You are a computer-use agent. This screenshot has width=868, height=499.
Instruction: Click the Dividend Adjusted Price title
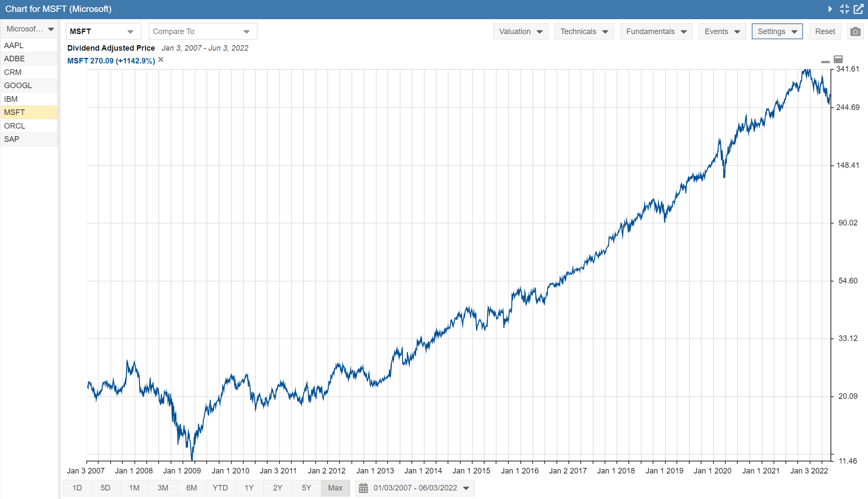coord(111,48)
